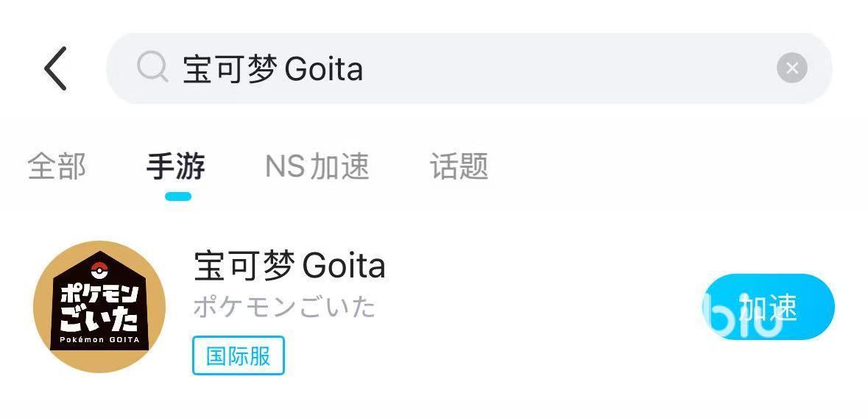Click the 宝可梦 Goita search query text
The width and height of the screenshot is (868, 418).
click(x=272, y=69)
